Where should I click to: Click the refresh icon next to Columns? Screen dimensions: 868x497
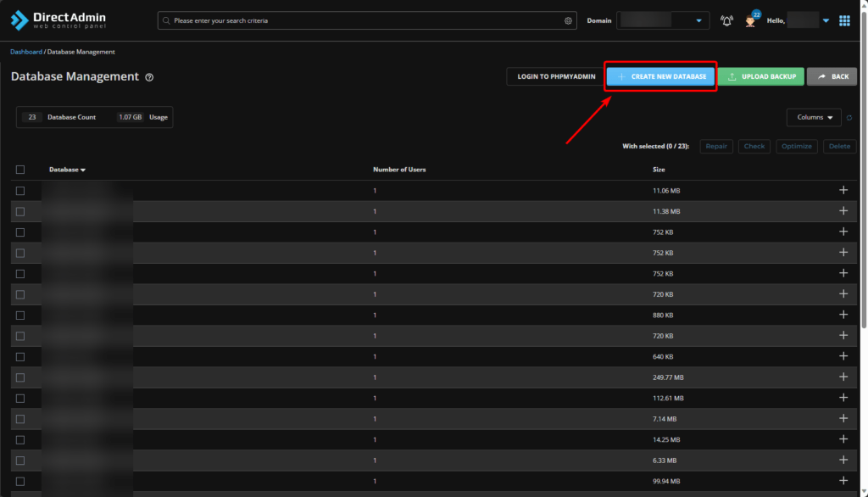[849, 118]
